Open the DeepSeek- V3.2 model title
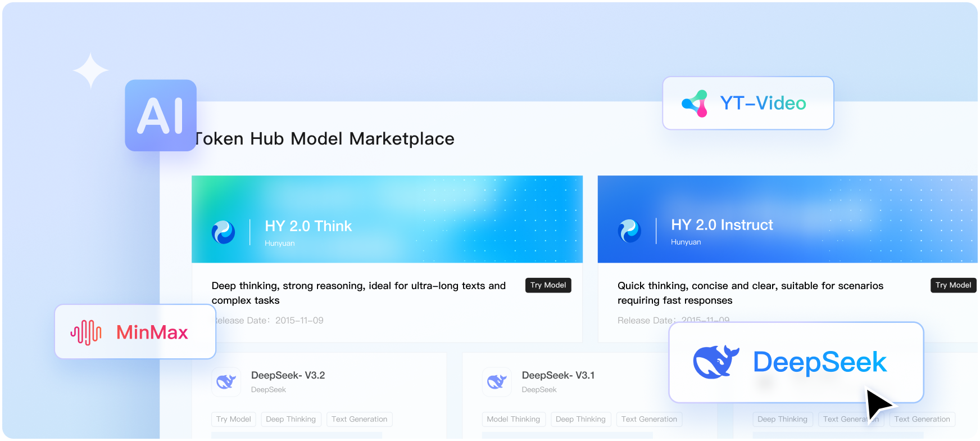The image size is (980, 441). [288, 375]
